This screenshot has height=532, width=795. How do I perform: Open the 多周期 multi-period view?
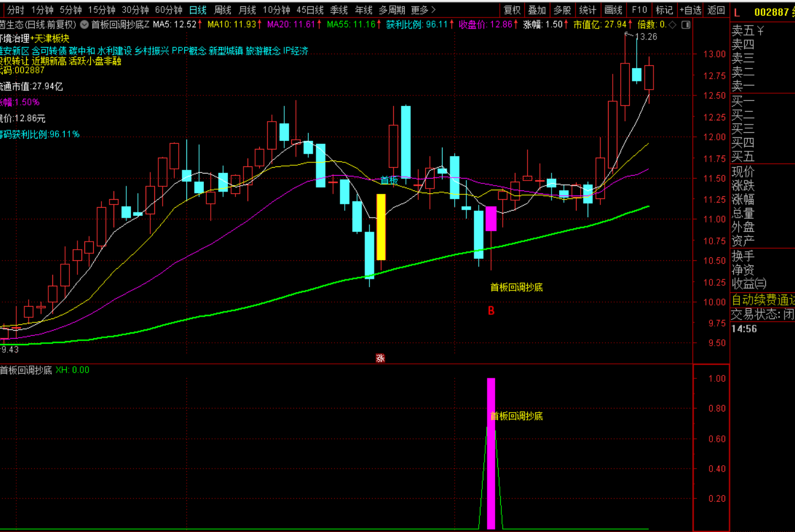(392, 10)
